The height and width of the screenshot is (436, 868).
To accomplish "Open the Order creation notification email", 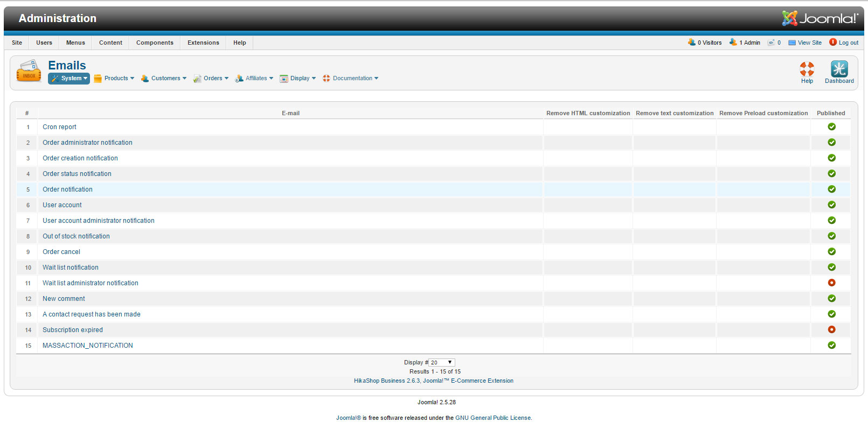I will 80,158.
